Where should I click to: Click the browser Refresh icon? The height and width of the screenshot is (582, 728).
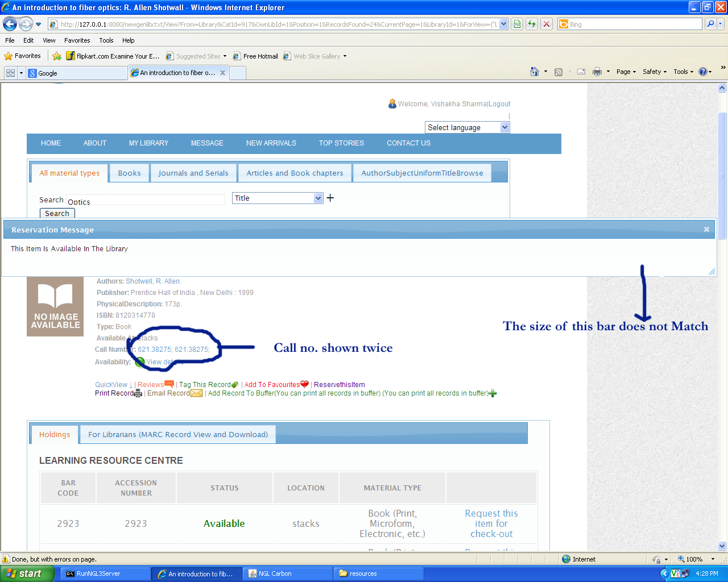(x=532, y=24)
